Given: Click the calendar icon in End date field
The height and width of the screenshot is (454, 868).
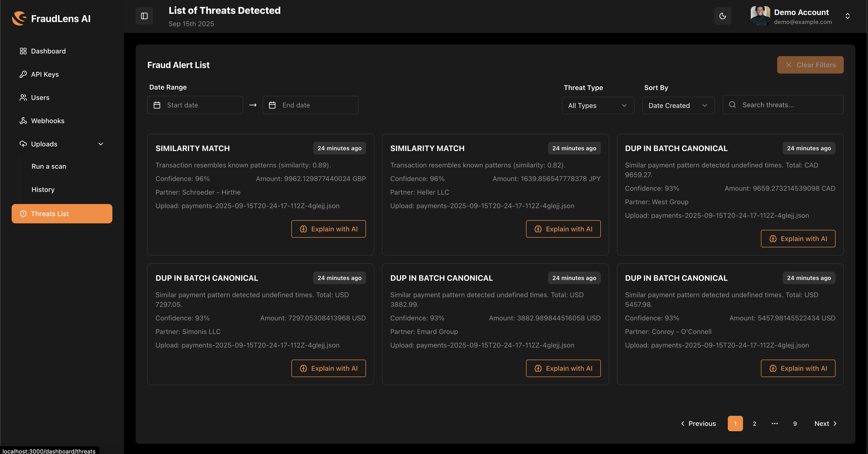Looking at the screenshot, I should click(x=272, y=105).
